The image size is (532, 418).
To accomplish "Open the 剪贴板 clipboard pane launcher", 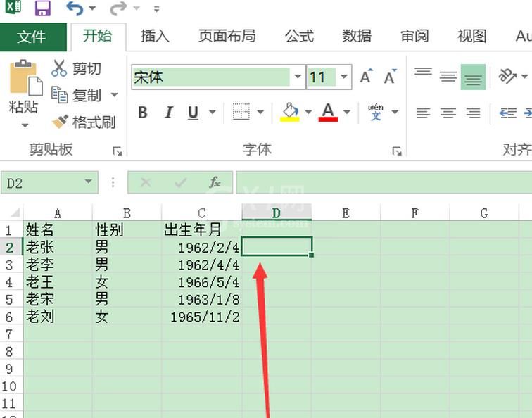I will tap(117, 151).
